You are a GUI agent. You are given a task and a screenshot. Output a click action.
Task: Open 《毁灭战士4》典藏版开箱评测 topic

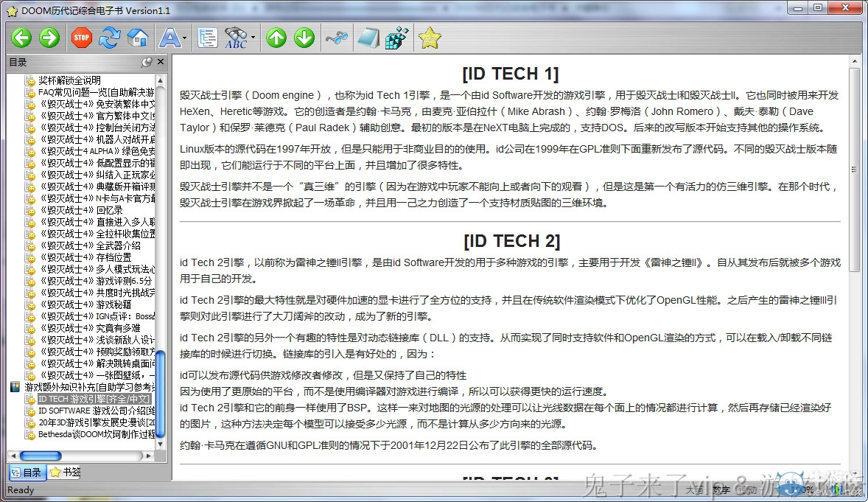coord(97,186)
